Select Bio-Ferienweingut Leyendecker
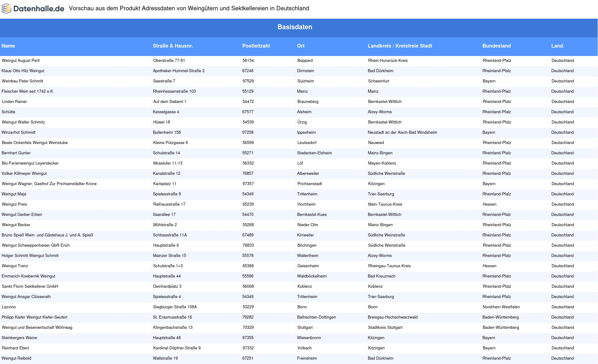The height and width of the screenshot is (364, 598). click(x=30, y=163)
